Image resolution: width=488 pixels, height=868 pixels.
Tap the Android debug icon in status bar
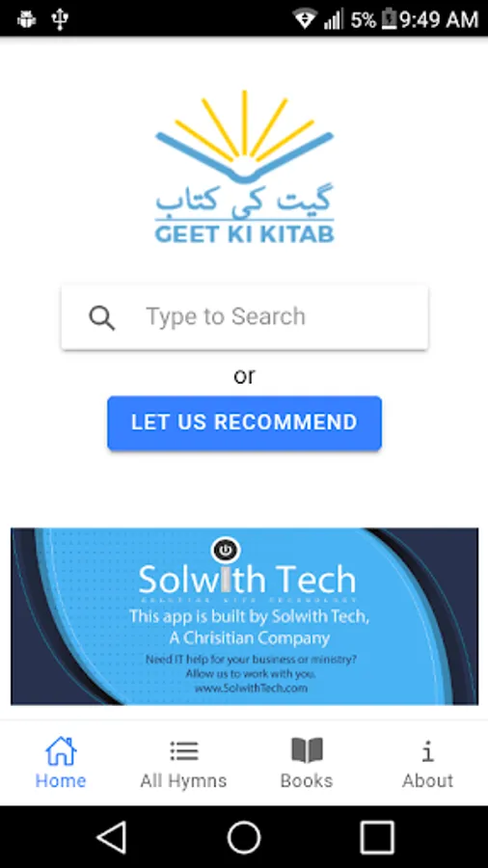(x=27, y=19)
